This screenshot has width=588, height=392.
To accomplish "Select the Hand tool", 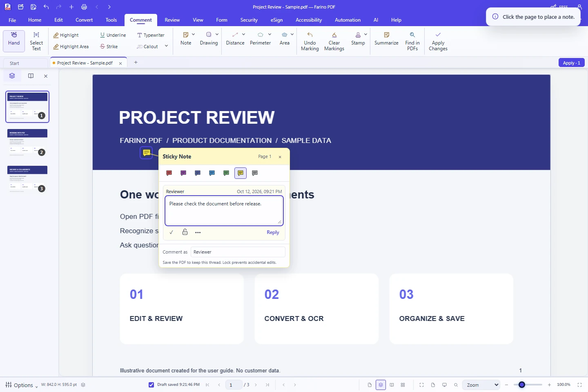I will (14, 41).
